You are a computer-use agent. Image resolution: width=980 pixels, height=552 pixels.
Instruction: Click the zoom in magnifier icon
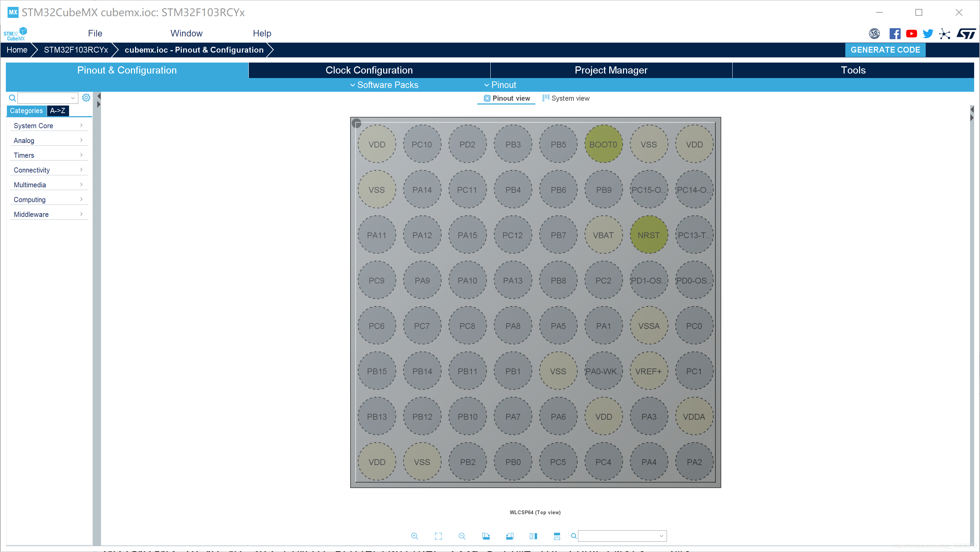pyautogui.click(x=415, y=536)
